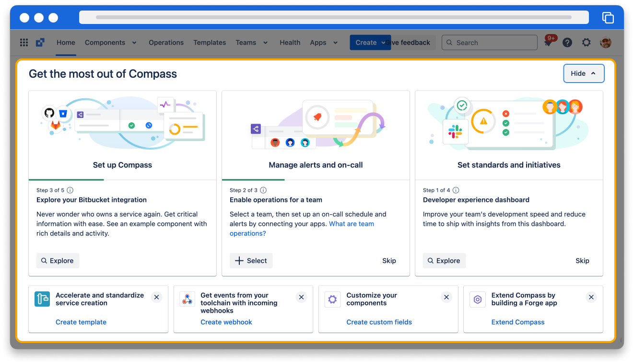
Task: Dismiss the Extend Compass Forge app card
Action: 591,297
